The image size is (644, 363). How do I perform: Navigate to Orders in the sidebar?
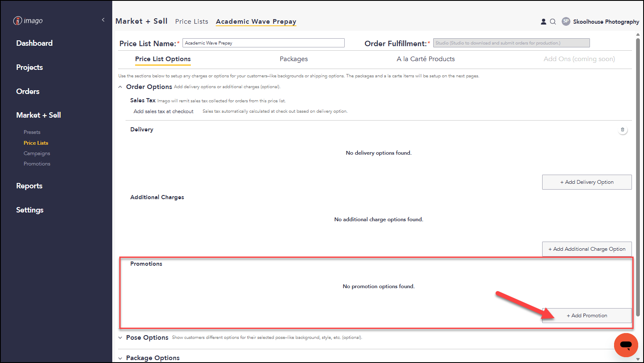[x=28, y=91]
